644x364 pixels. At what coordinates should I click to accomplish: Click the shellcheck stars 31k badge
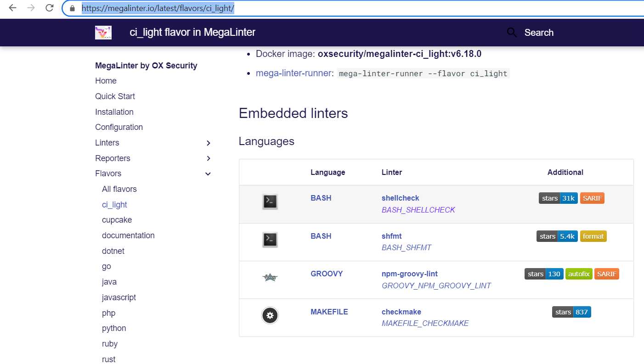click(x=558, y=198)
